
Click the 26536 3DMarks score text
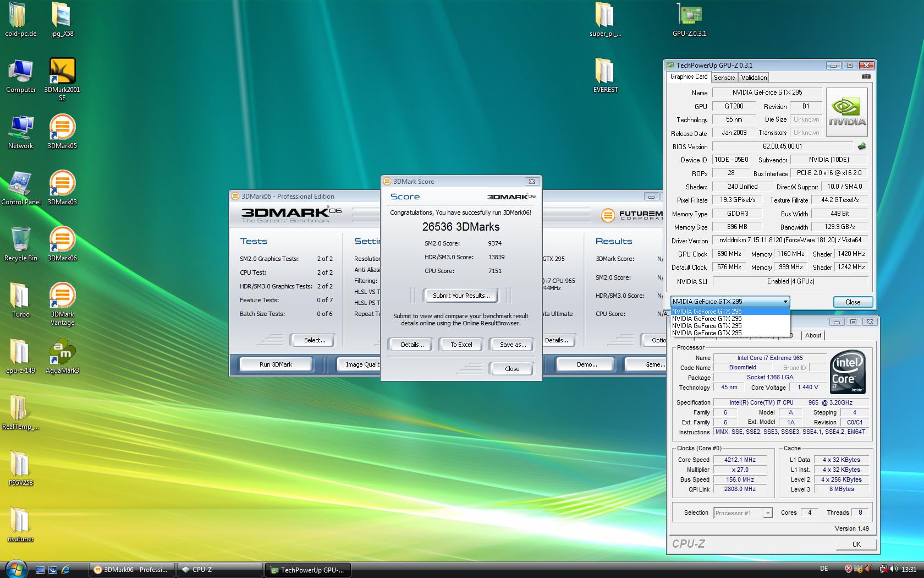(461, 227)
